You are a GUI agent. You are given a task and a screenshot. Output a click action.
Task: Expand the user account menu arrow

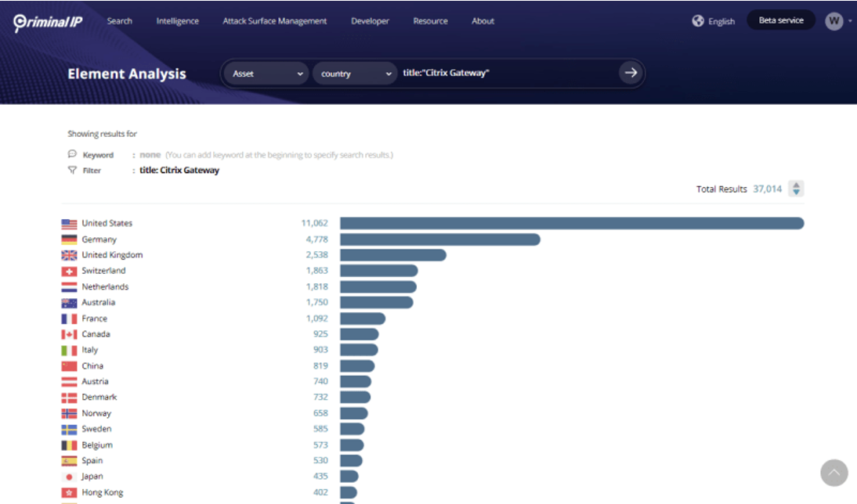click(850, 22)
